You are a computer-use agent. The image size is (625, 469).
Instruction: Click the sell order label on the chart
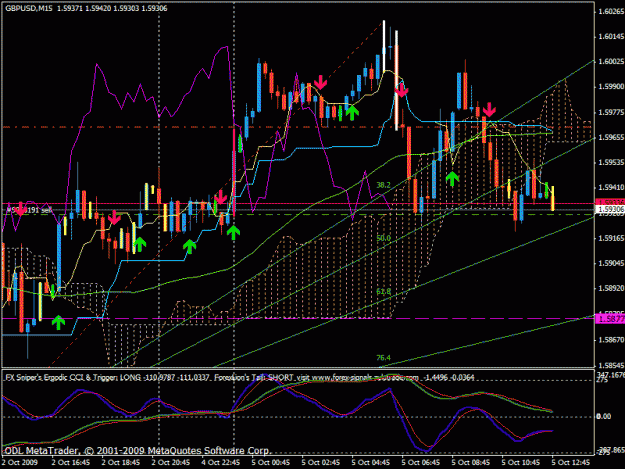tap(28, 210)
